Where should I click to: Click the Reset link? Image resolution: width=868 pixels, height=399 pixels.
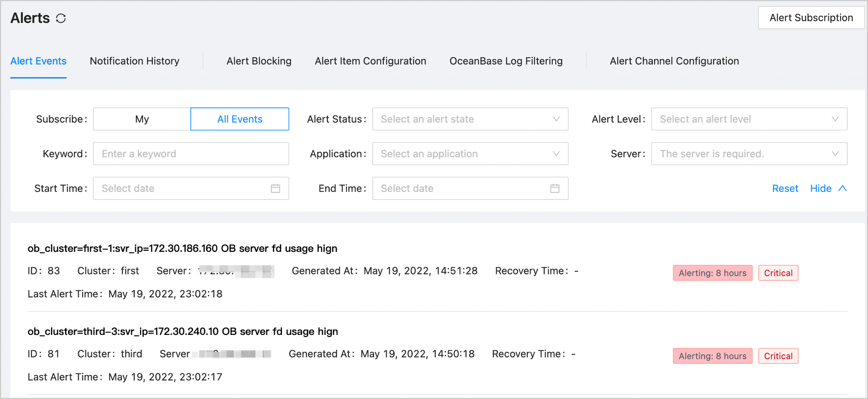click(x=785, y=188)
